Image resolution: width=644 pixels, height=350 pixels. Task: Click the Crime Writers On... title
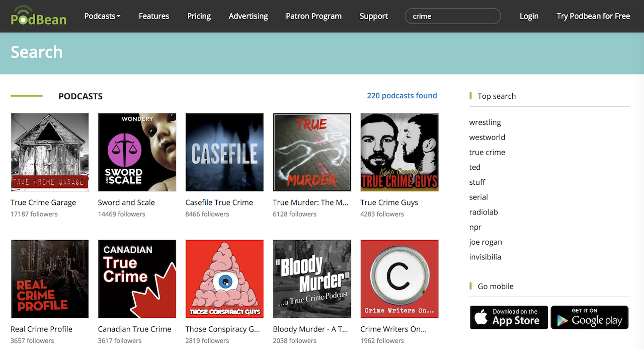pos(393,329)
